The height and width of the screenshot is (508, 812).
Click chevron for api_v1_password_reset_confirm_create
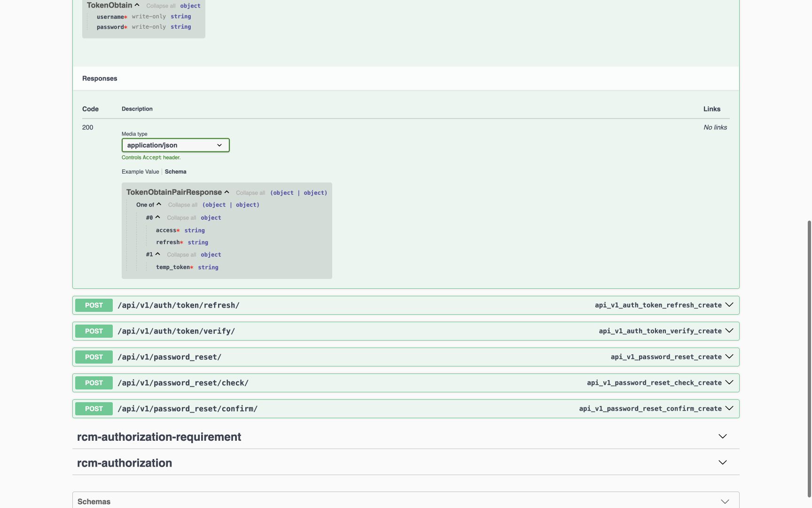pyautogui.click(x=729, y=408)
